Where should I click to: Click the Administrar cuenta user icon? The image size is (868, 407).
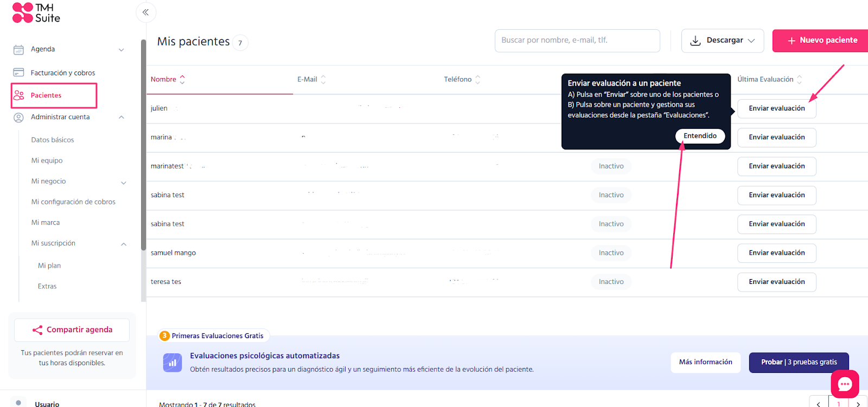point(18,117)
